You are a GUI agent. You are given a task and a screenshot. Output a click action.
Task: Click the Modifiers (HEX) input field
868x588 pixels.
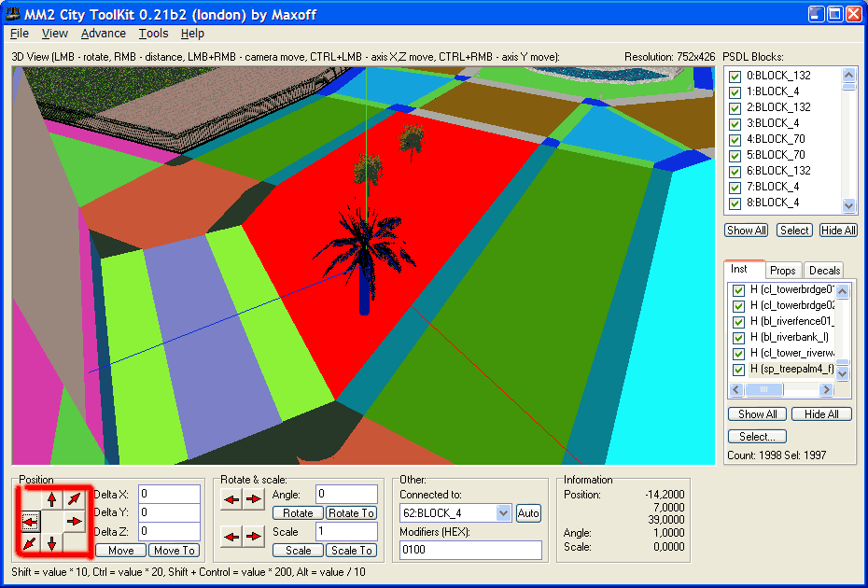tap(470, 551)
